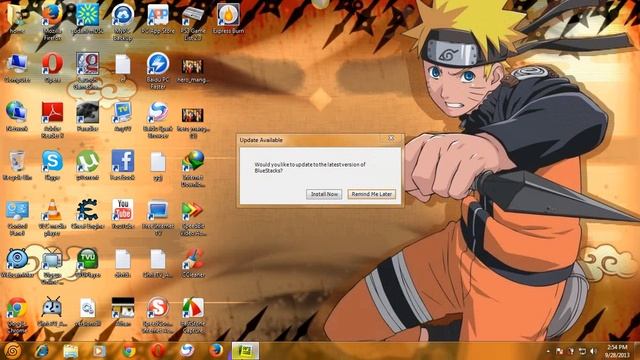Open the Computer desktop icon
Image resolution: width=640 pixels, height=360 pixels.
(x=17, y=67)
